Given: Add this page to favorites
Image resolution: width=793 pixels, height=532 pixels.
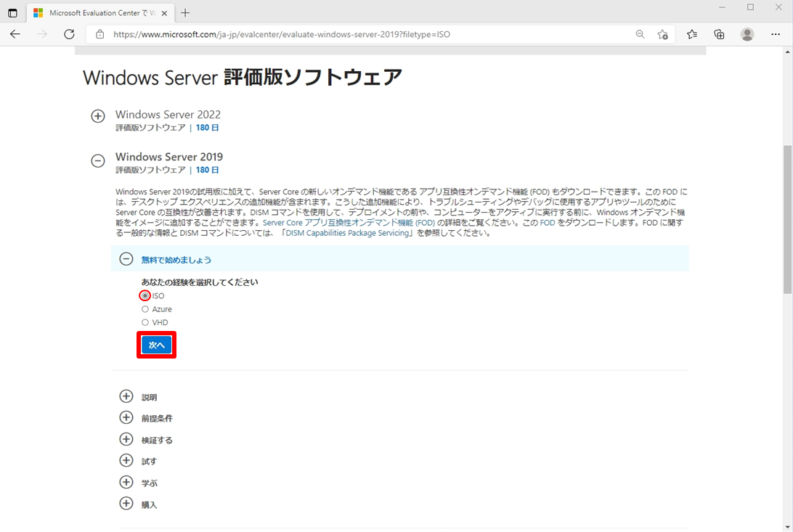Looking at the screenshot, I should coord(662,34).
